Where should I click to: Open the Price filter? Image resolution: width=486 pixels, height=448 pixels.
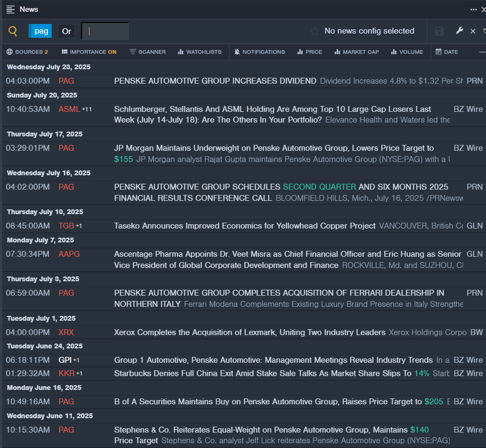[310, 52]
